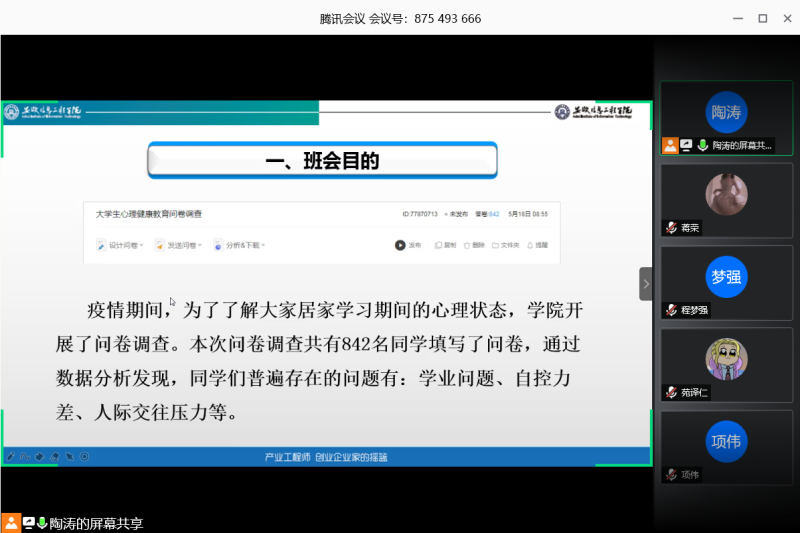Click the paragraph line starting 疫情期间
Viewport: 800px width, 533px height.
click(335, 310)
